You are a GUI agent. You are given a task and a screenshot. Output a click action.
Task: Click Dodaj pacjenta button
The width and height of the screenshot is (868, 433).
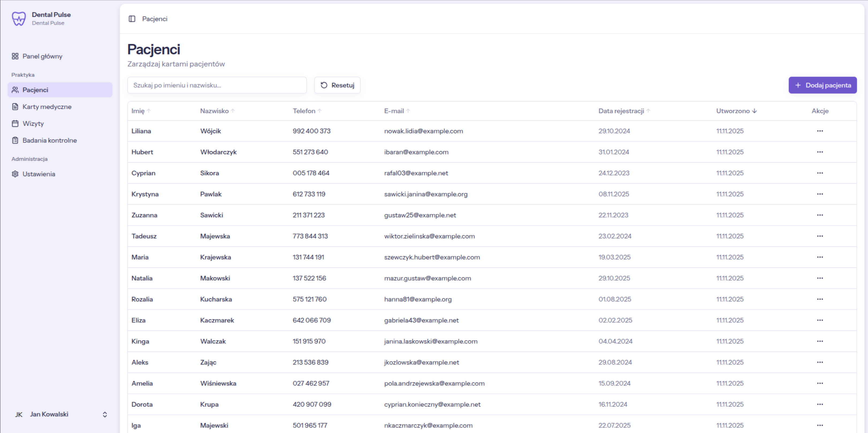823,85
